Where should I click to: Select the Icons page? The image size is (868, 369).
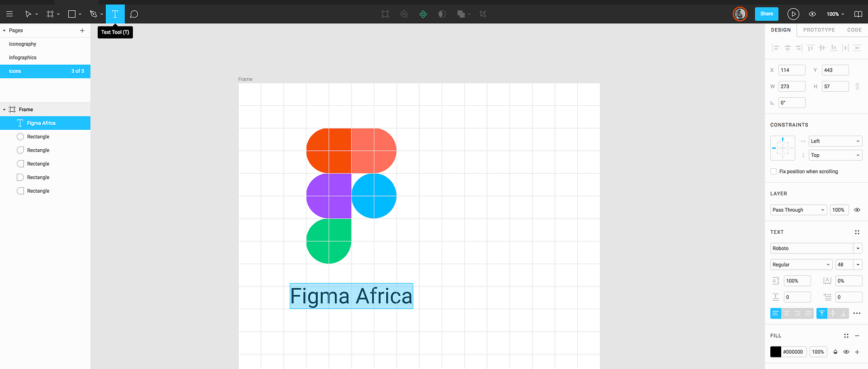tap(45, 71)
